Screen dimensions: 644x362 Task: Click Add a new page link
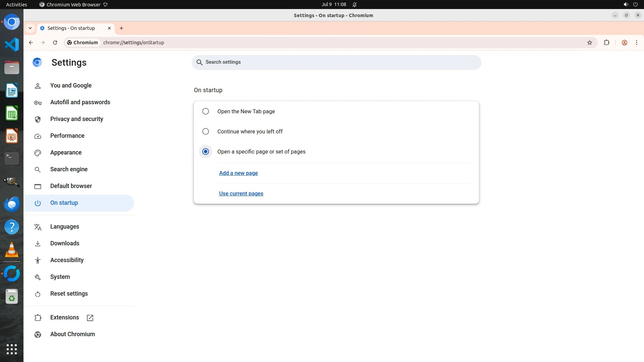[x=238, y=173]
